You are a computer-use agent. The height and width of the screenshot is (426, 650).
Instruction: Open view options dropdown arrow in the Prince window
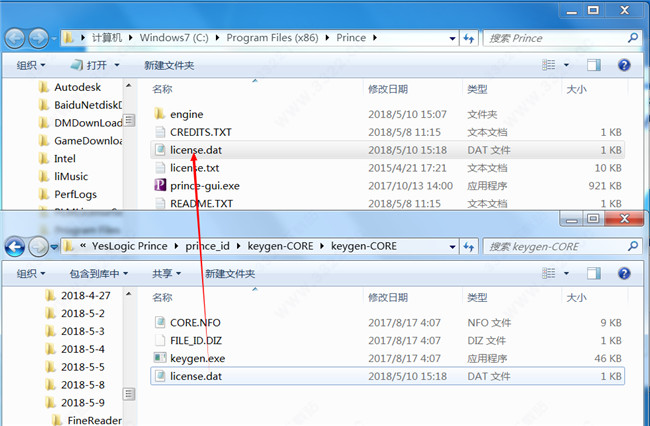(566, 65)
